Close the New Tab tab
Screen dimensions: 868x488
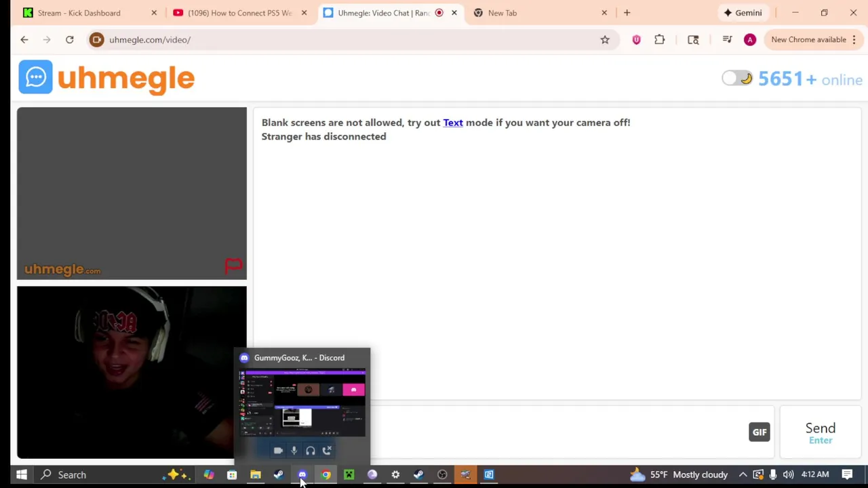pos(604,13)
